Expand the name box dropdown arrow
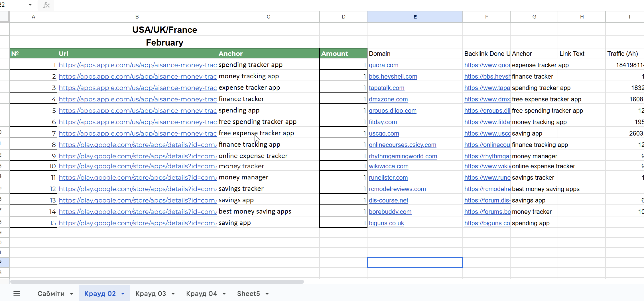Image resolution: width=644 pixels, height=301 pixels. [x=30, y=5]
